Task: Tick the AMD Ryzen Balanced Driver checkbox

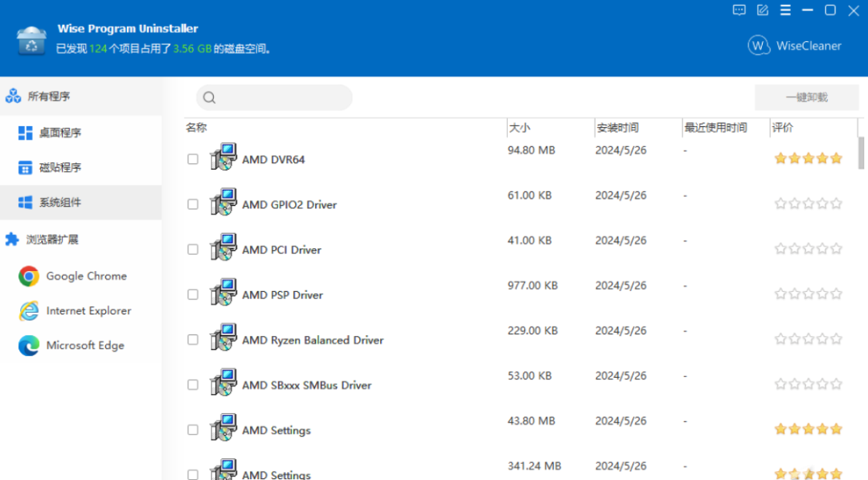Action: coord(193,340)
